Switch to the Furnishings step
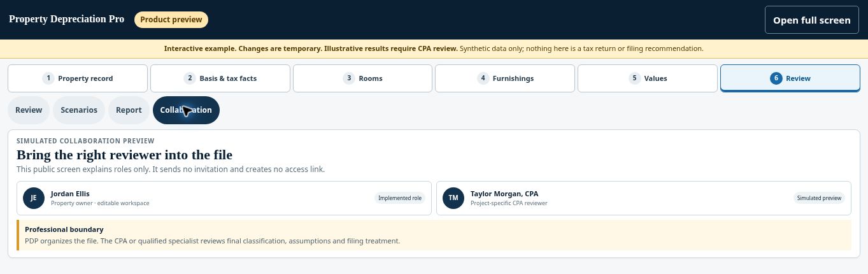Viewport: 868px width, 274px height. click(x=505, y=78)
